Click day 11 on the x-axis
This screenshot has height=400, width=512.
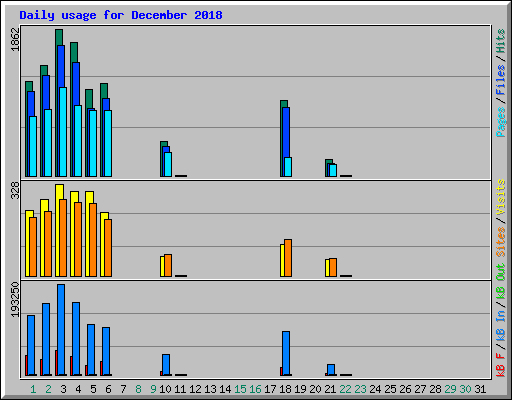click(x=180, y=389)
